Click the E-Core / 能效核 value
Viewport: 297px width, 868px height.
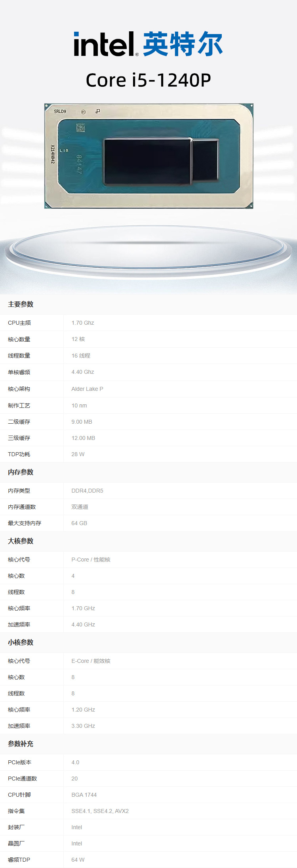(91, 661)
